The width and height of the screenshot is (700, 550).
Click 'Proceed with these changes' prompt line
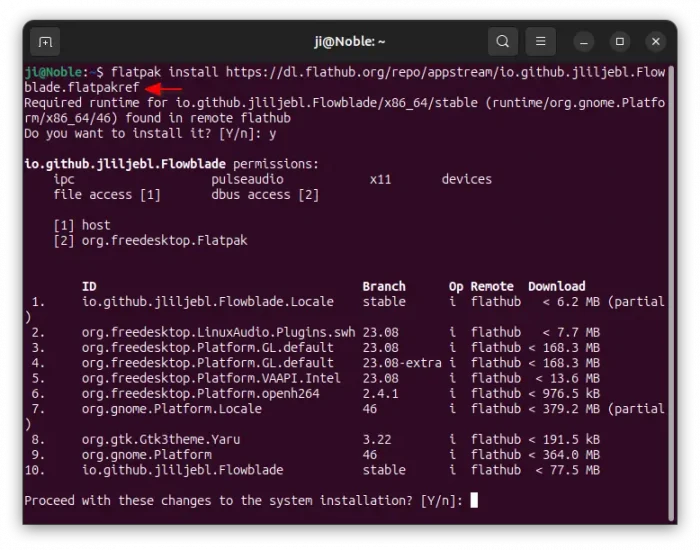(x=243, y=500)
